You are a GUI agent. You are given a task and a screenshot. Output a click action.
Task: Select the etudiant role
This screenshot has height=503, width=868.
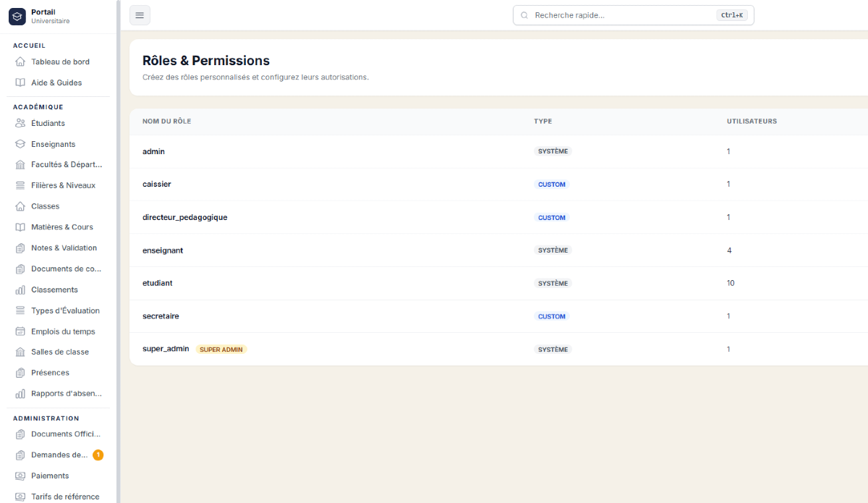(158, 283)
